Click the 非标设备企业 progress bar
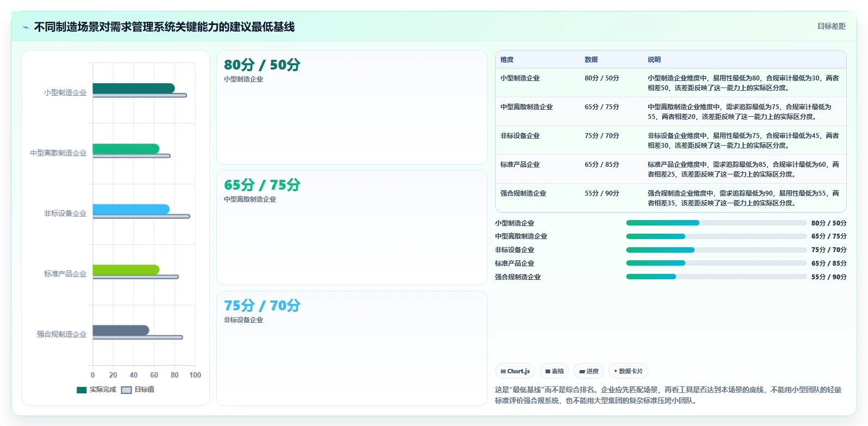868x426 pixels. click(x=716, y=250)
